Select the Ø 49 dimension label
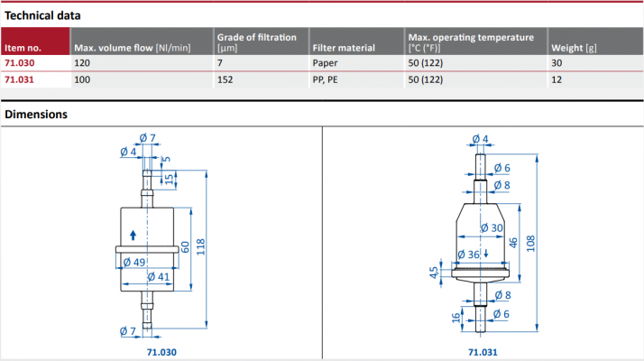The image size is (644, 361). point(133,262)
